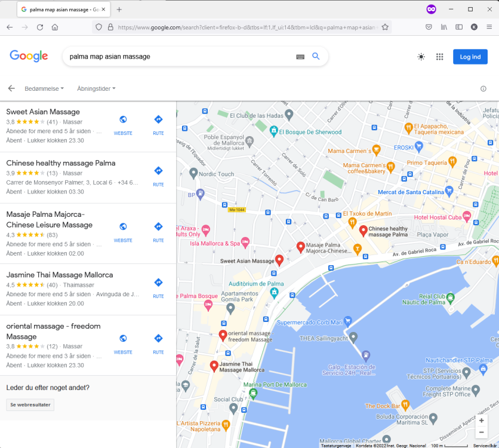
Task: Click the BP gas station marker
Action: [x=200, y=194]
